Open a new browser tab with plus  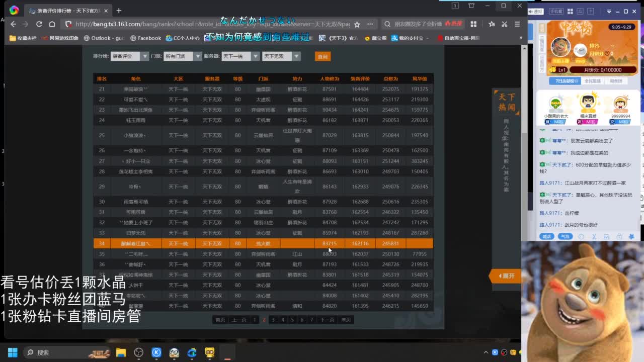119,10
